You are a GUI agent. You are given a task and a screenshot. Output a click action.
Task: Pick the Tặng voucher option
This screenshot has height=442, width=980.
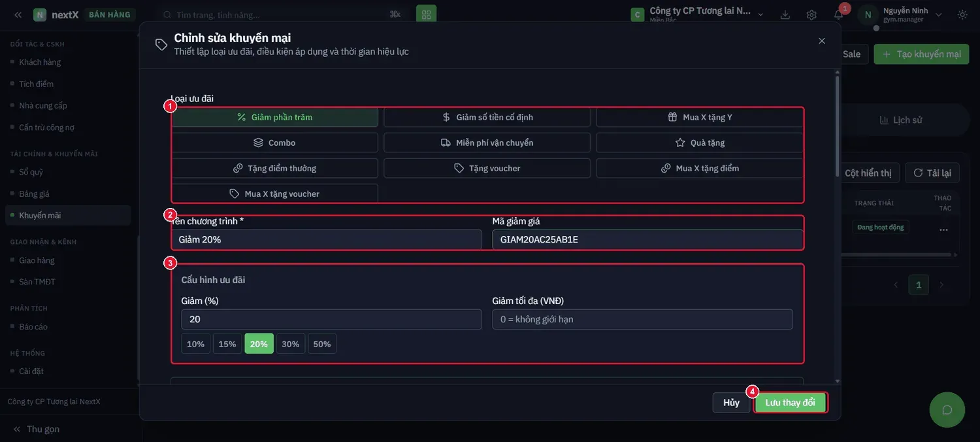click(487, 168)
